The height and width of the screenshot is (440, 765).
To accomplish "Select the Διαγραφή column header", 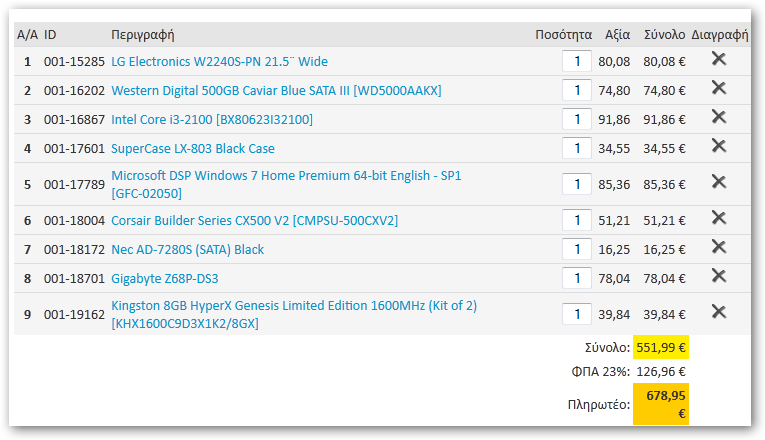I will (x=720, y=35).
